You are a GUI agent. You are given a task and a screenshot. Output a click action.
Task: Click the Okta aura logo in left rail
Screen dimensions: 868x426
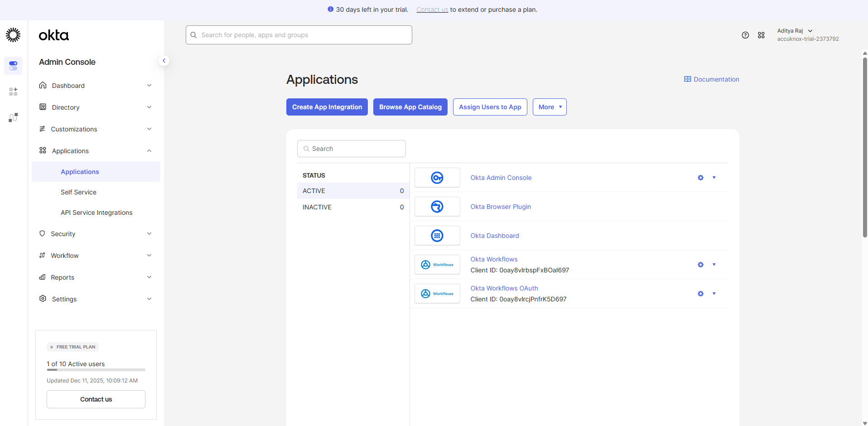[13, 35]
